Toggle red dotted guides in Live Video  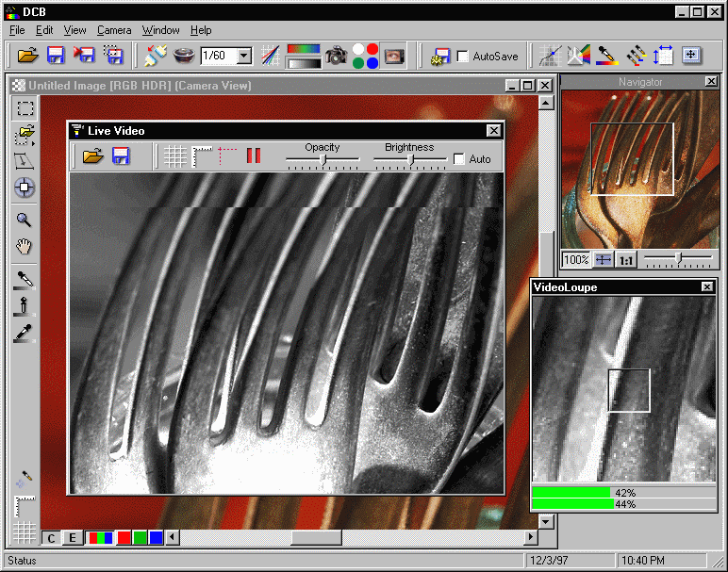point(227,156)
